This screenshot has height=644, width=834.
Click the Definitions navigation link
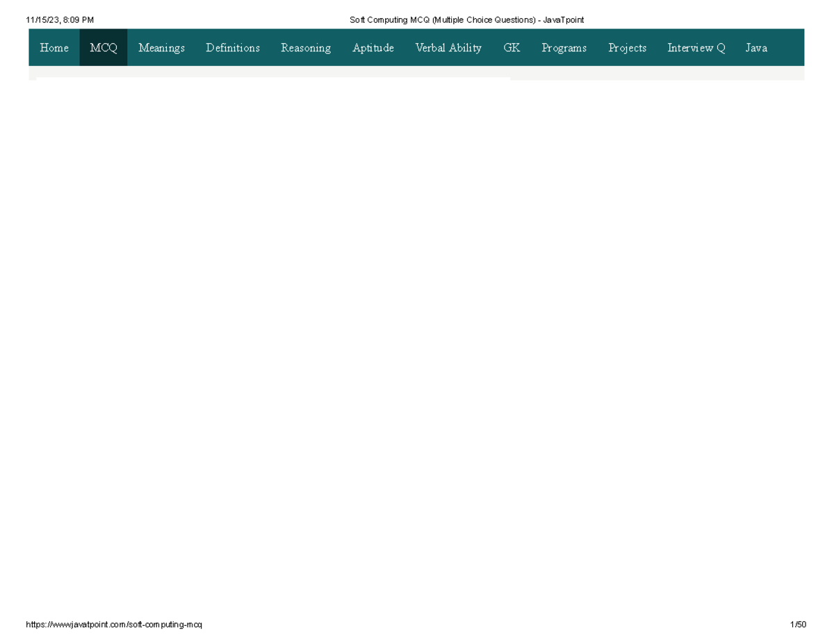point(232,47)
